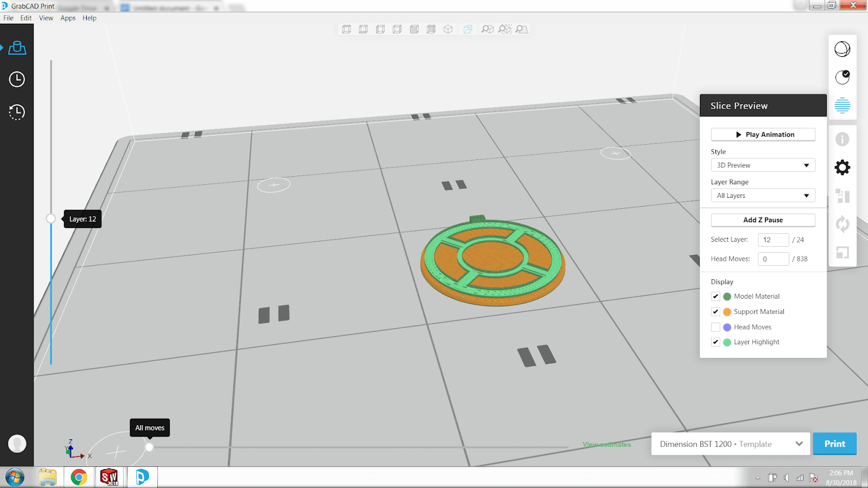Open the File menu
Screen dimensions: 868x488
pos(8,18)
